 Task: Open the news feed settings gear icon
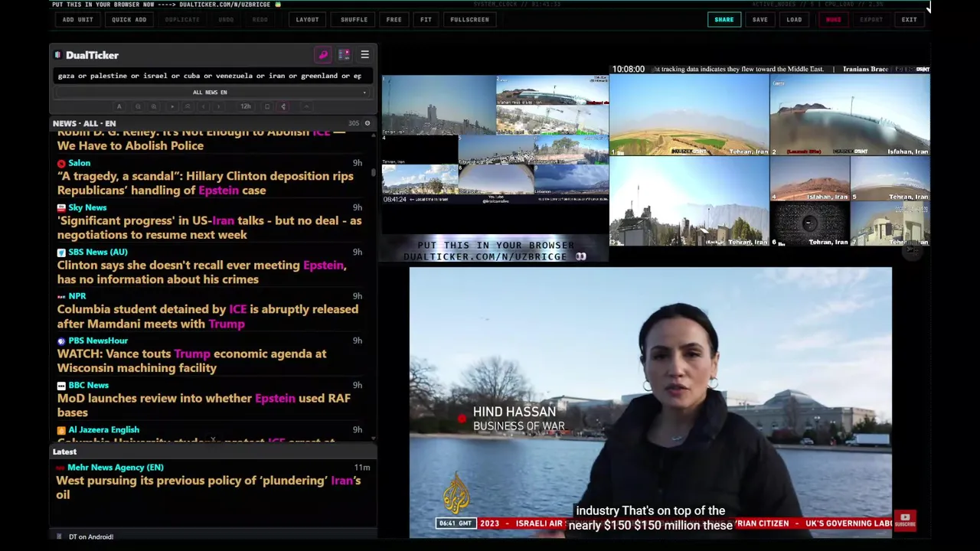367,123
